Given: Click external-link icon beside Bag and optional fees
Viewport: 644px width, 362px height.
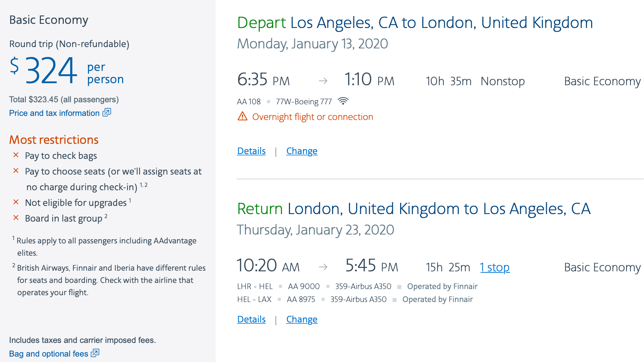Looking at the screenshot, I should 95,353.
